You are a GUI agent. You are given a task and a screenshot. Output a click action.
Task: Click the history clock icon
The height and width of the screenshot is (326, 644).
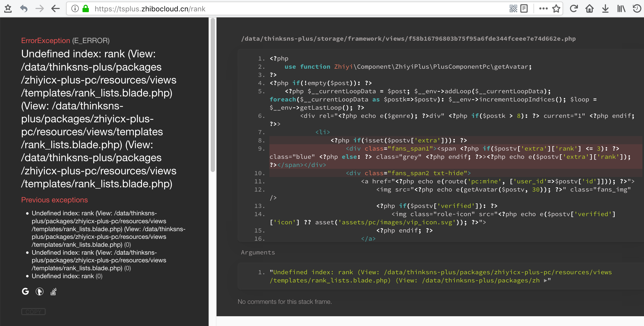click(637, 9)
